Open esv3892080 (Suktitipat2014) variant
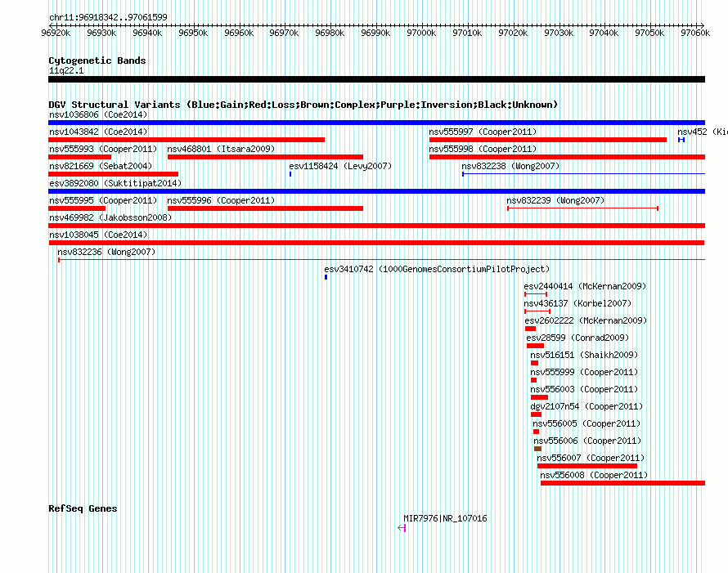This screenshot has height=573, width=728. pyautogui.click(x=115, y=183)
